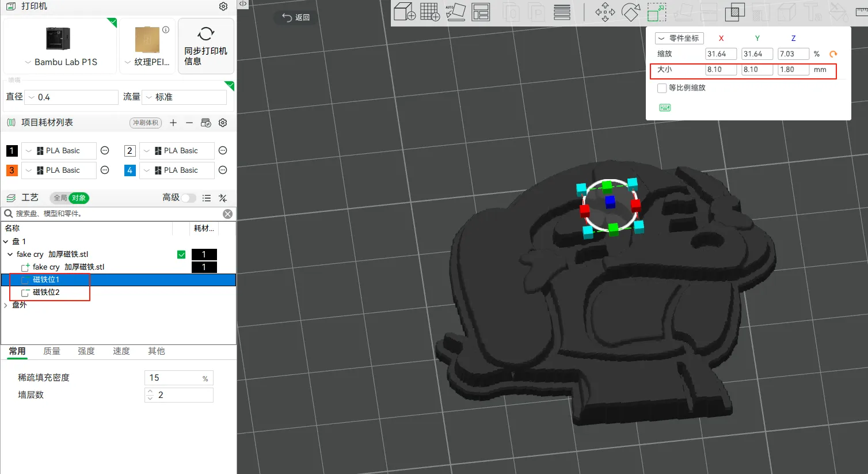Open the 纹理PEI plate type dropdown
Image resolution: width=868 pixels, height=474 pixels.
pos(147,62)
